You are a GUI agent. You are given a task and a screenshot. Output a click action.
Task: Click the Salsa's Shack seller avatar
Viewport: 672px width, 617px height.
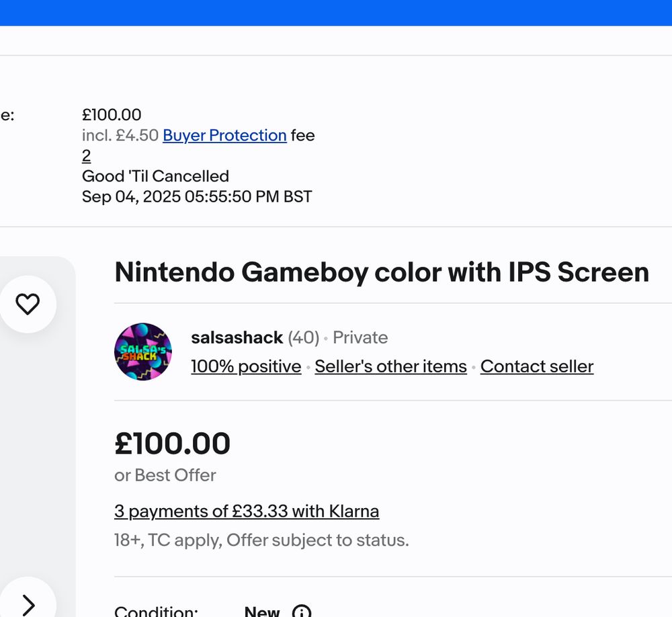[143, 352]
